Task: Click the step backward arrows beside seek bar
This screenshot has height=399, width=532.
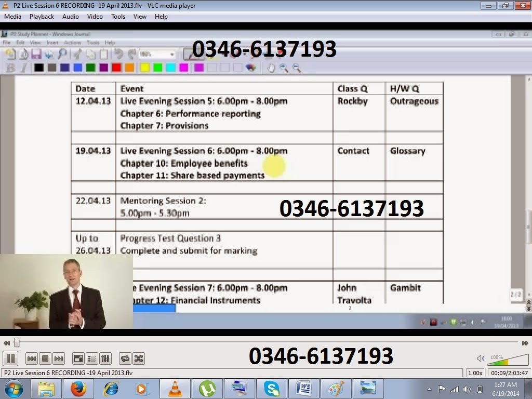Action: (x=6, y=343)
